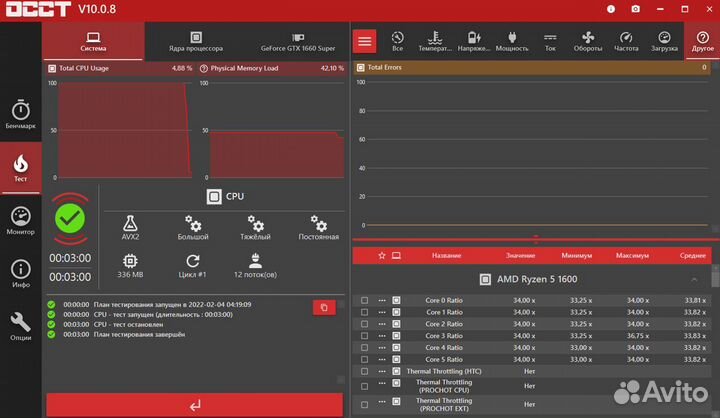Choose the Постоянная load option
This screenshot has height=418, width=720.
coord(319,227)
